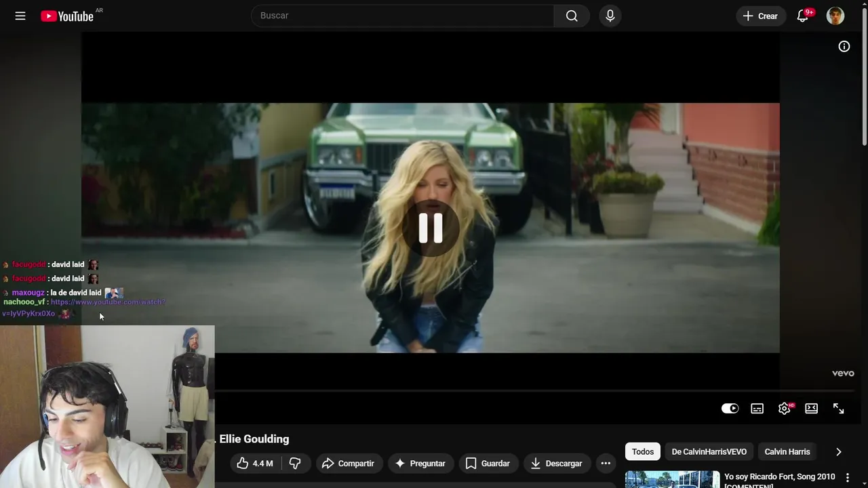This screenshot has height=488, width=868.
Task: Click the vevo logo on the player
Action: (843, 373)
